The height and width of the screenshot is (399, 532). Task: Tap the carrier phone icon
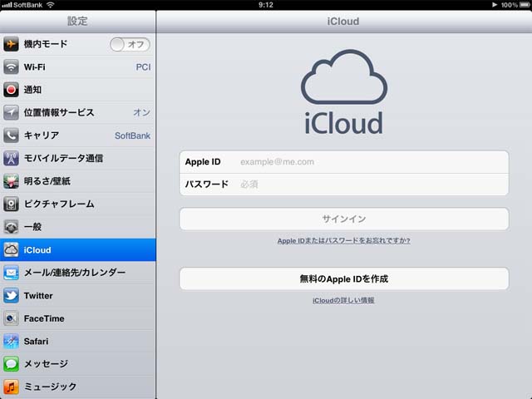coord(11,135)
